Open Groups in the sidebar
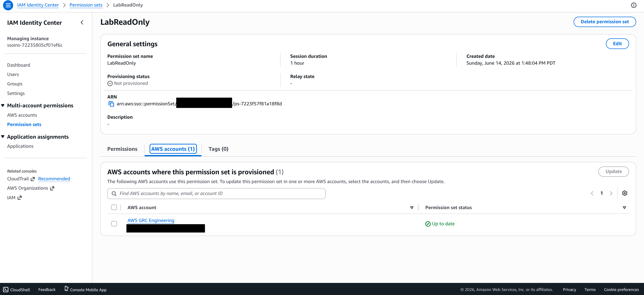 [x=15, y=84]
